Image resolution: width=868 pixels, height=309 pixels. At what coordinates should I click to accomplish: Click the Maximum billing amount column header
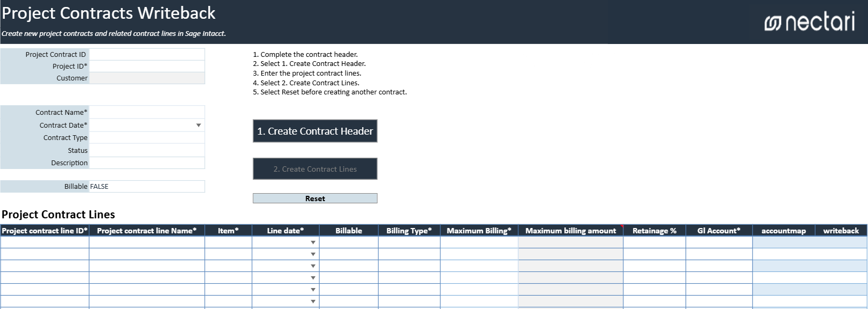571,231
